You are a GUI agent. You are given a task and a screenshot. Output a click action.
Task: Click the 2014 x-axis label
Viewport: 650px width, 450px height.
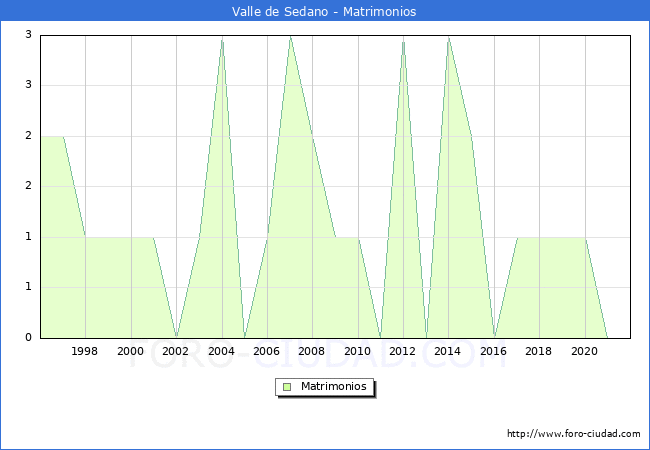coord(448,351)
